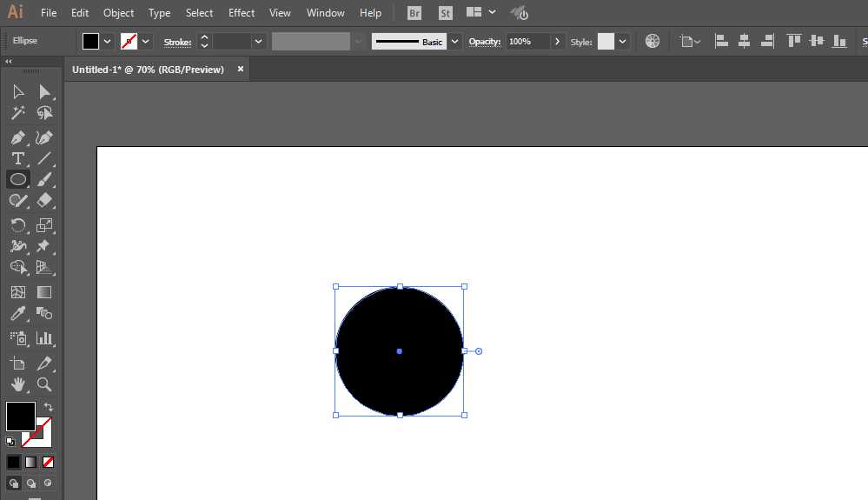Expand the Basic brush definition dropdown
This screenshot has height=500, width=868.
click(454, 42)
